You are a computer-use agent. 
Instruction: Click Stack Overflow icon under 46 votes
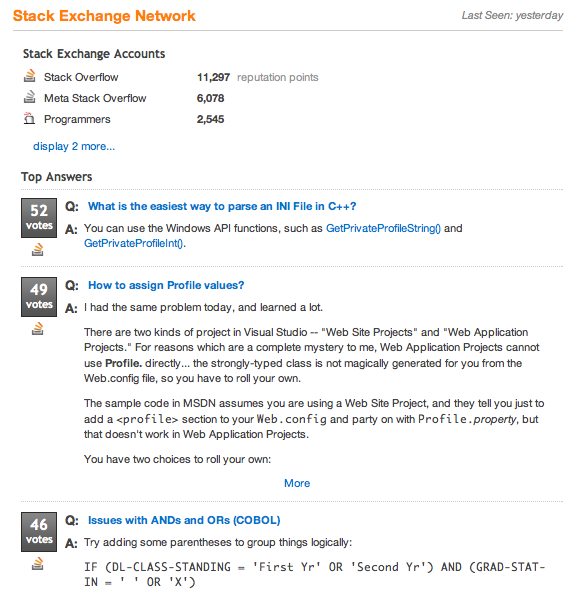click(x=37, y=564)
